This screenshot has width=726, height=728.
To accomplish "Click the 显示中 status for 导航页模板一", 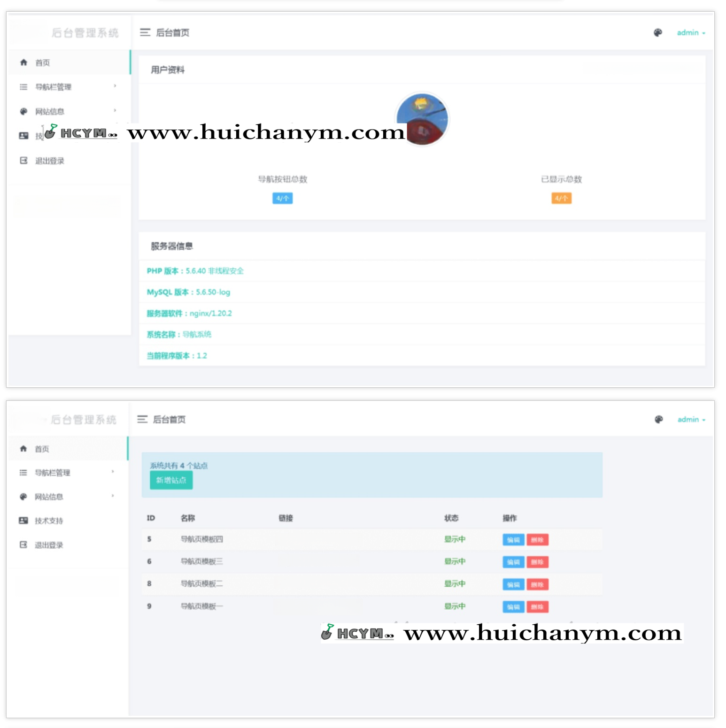I will point(455,606).
